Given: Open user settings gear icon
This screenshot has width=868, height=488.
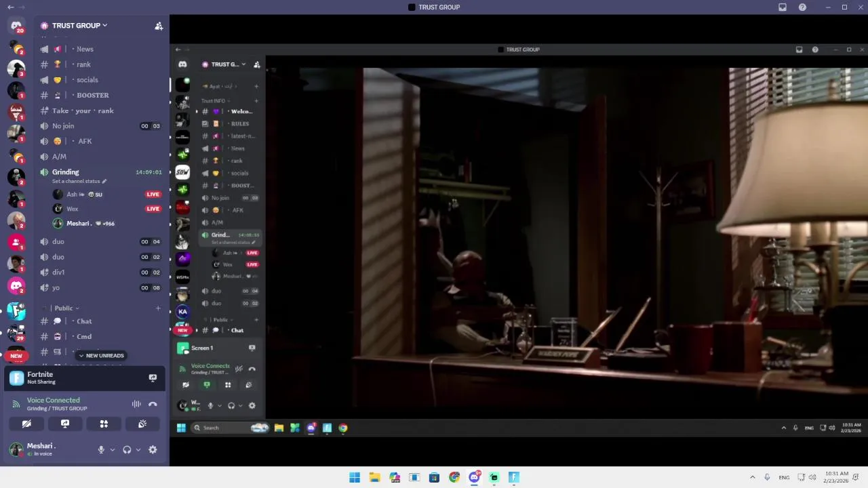Looking at the screenshot, I should click(153, 449).
